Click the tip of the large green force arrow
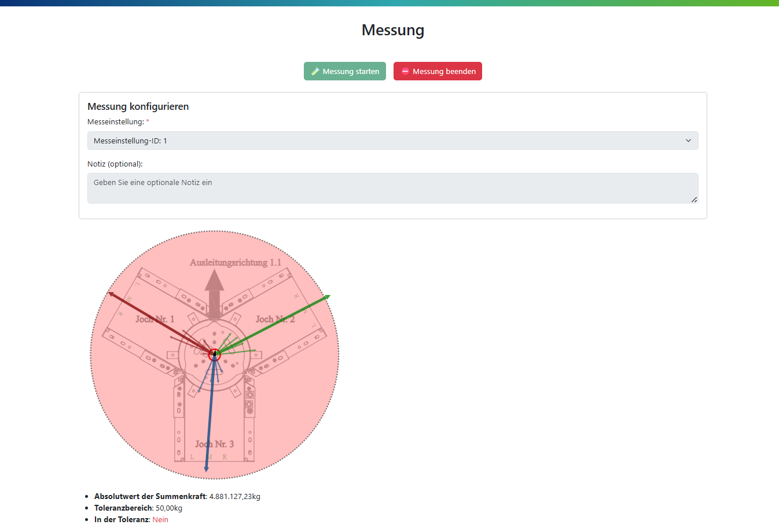The height and width of the screenshot is (532, 779). pyautogui.click(x=328, y=297)
